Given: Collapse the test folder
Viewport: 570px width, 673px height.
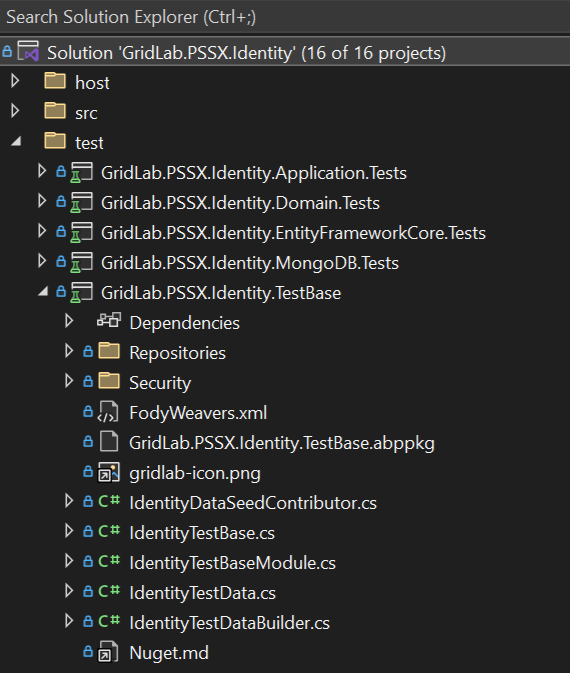Looking at the screenshot, I should pyautogui.click(x=16, y=141).
